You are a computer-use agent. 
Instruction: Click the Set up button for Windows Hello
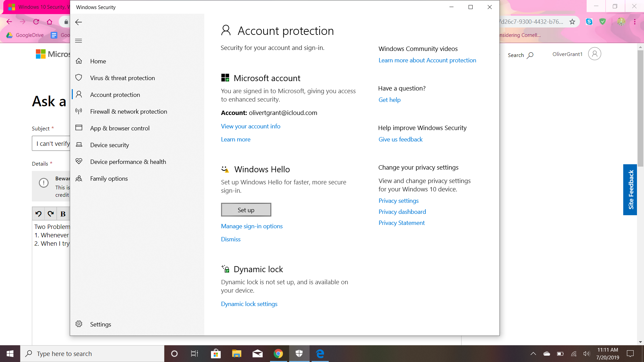[246, 210]
